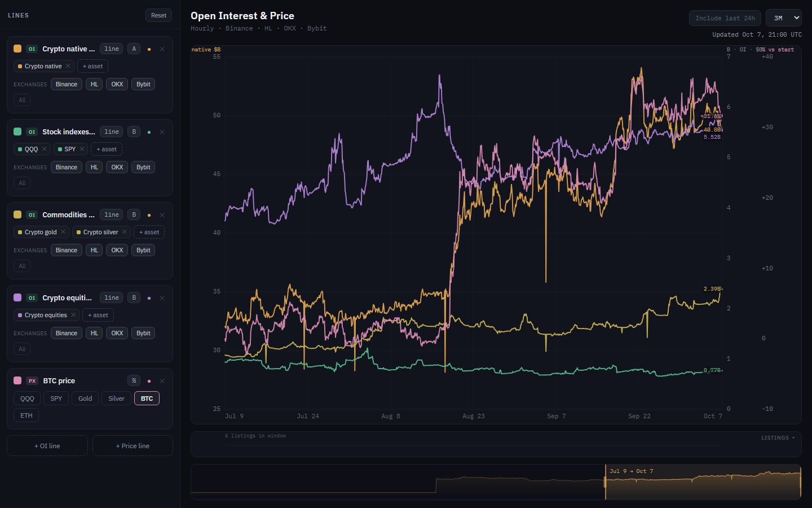This screenshot has height=508, width=812.
Task: Click the dot indicator on Commodities card
Action: [149, 215]
